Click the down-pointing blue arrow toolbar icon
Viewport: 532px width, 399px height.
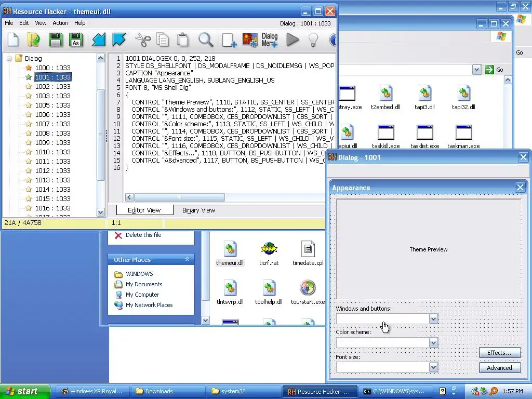[119, 39]
